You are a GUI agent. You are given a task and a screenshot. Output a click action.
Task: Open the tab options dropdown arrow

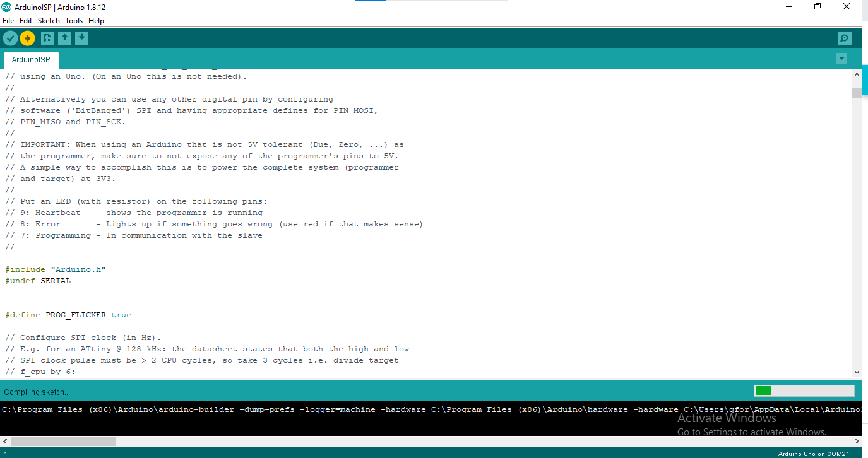841,59
